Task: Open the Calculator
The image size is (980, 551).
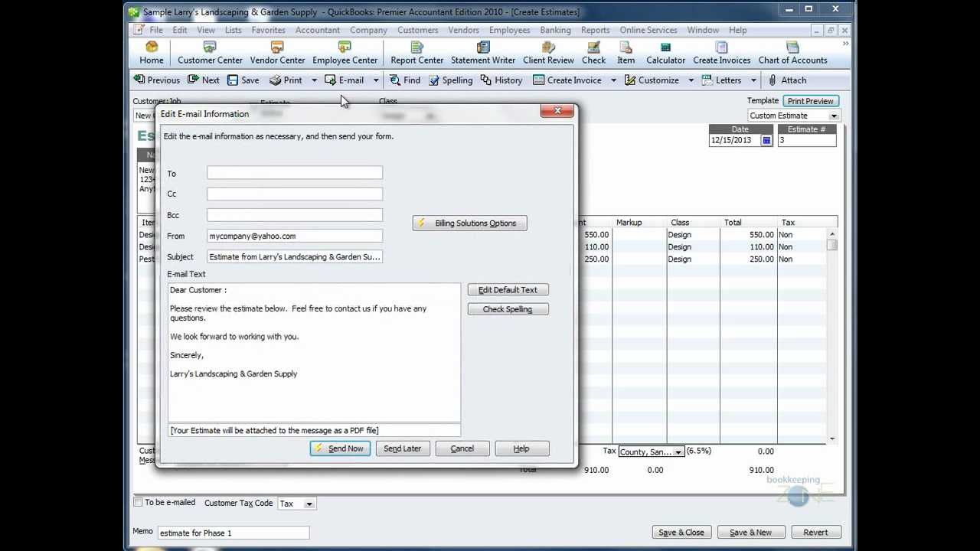Action: coord(665,53)
